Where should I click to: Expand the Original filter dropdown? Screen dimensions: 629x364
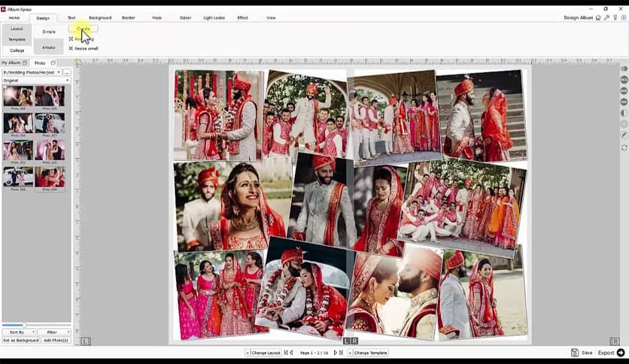(66, 80)
